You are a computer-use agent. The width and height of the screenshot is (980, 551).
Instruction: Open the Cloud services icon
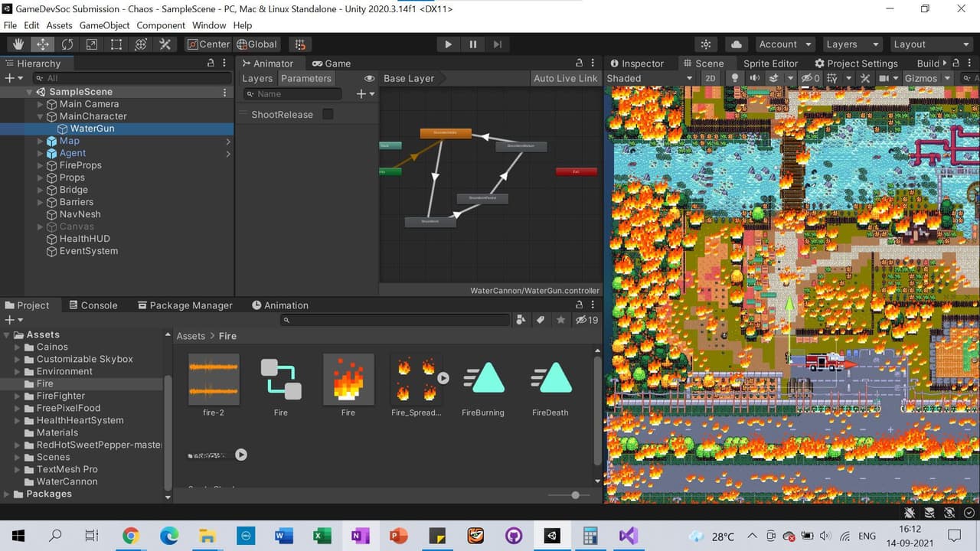pos(736,44)
